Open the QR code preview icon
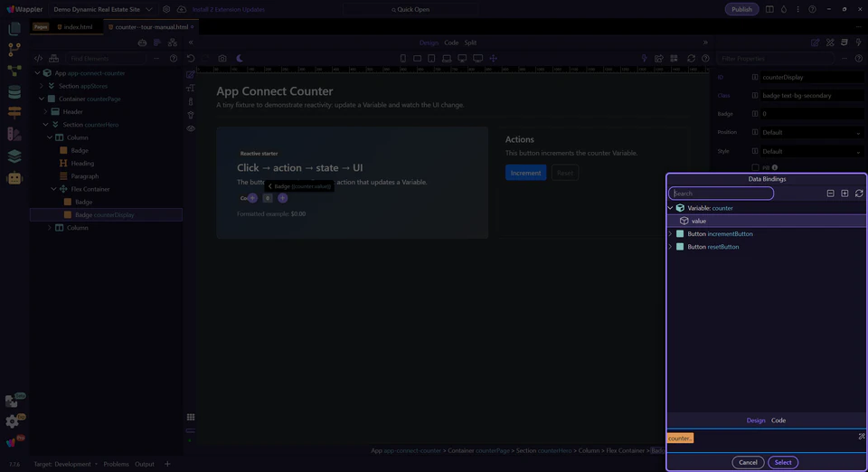This screenshot has width=868, height=472. 675,59
